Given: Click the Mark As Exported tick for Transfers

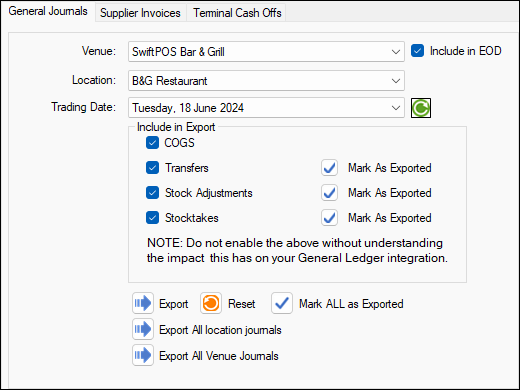Looking at the screenshot, I should [x=329, y=168].
